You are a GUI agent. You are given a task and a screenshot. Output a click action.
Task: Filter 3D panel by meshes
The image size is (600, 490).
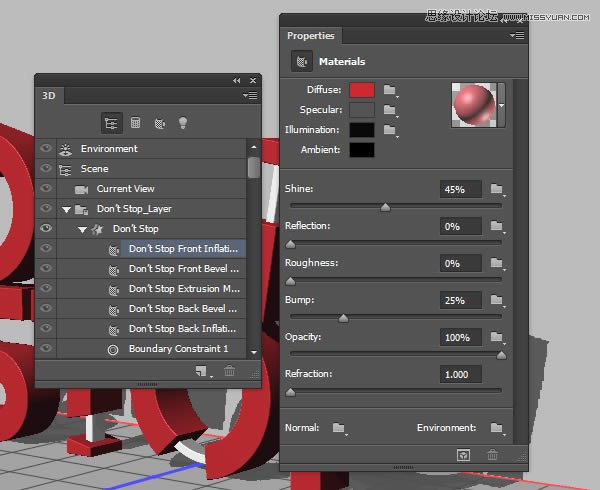pos(135,123)
